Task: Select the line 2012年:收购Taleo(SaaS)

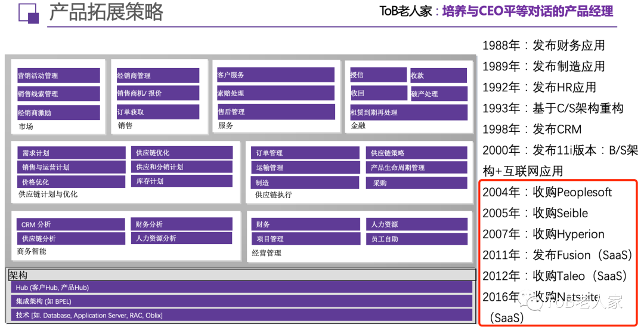Action: [x=555, y=276]
